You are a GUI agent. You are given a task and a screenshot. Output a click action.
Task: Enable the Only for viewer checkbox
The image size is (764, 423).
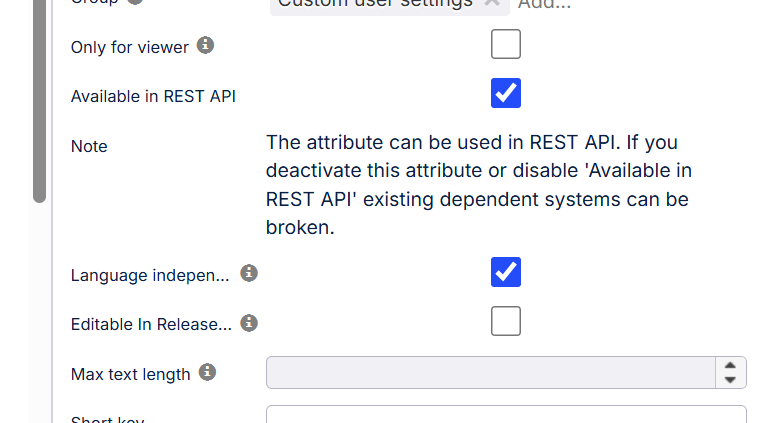506,45
